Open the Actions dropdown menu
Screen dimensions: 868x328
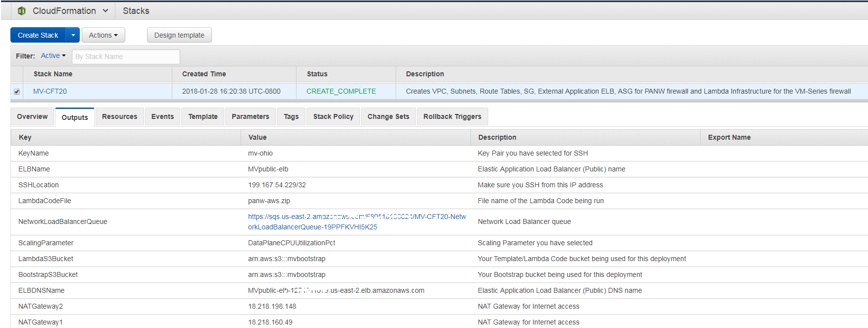tap(103, 35)
